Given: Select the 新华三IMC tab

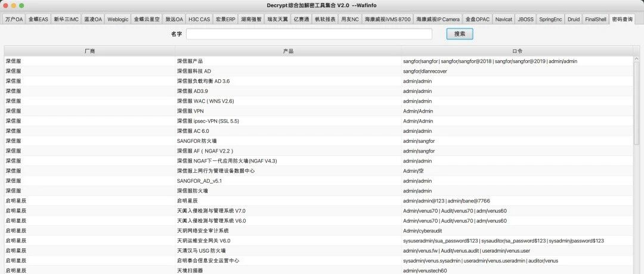Looking at the screenshot, I should [x=66, y=19].
